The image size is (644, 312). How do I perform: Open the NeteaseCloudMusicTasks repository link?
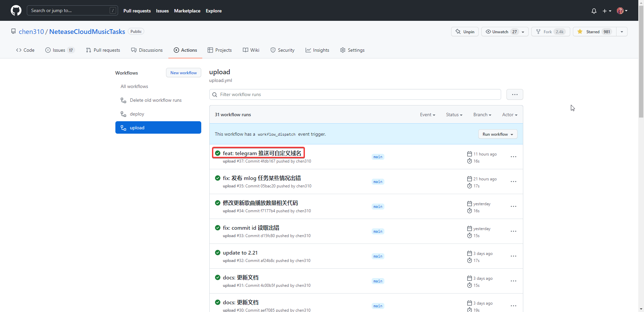(87, 31)
